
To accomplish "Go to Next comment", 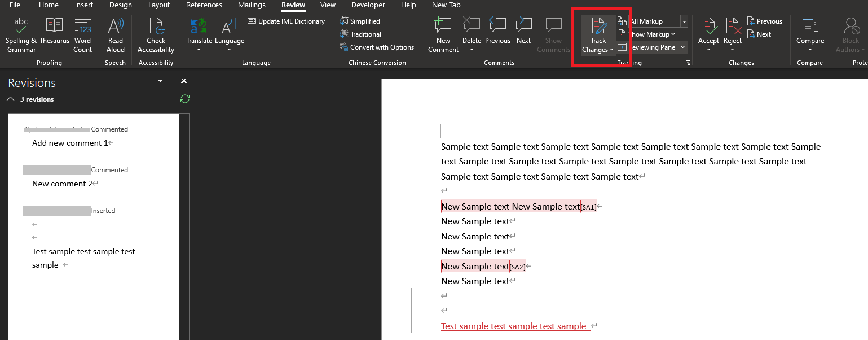I will tap(523, 31).
